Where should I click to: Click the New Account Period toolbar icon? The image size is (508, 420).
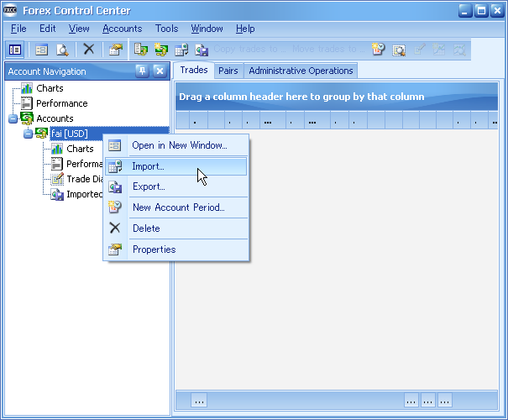378,50
